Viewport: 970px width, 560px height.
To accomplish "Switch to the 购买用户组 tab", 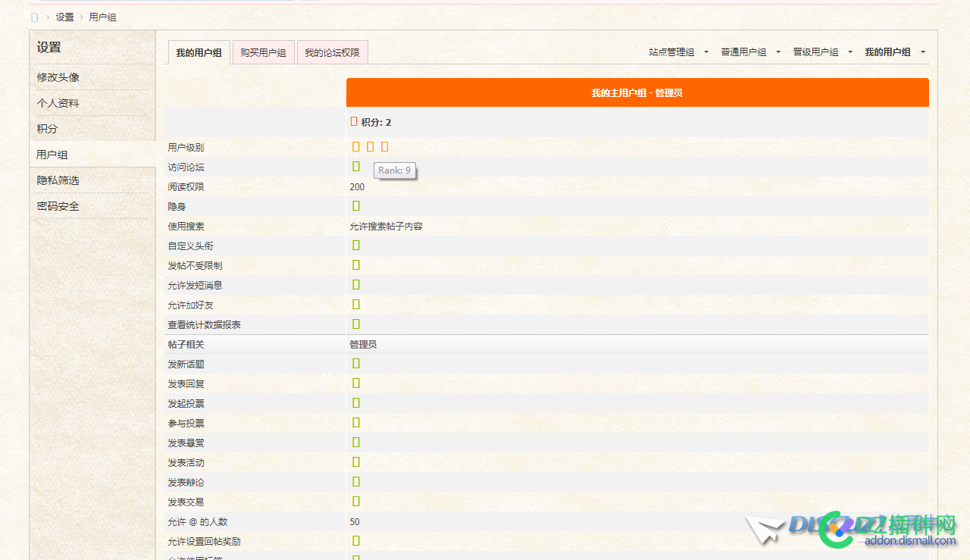I will point(263,52).
